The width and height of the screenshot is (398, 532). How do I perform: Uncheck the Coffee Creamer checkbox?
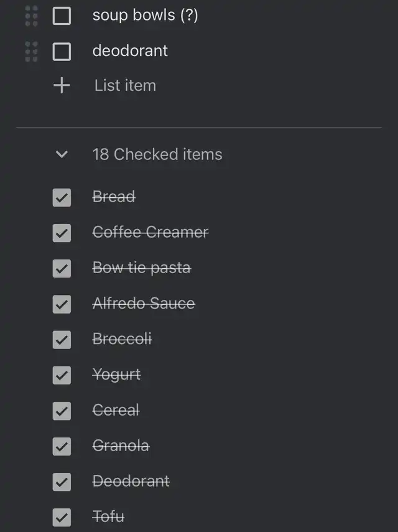tap(62, 233)
